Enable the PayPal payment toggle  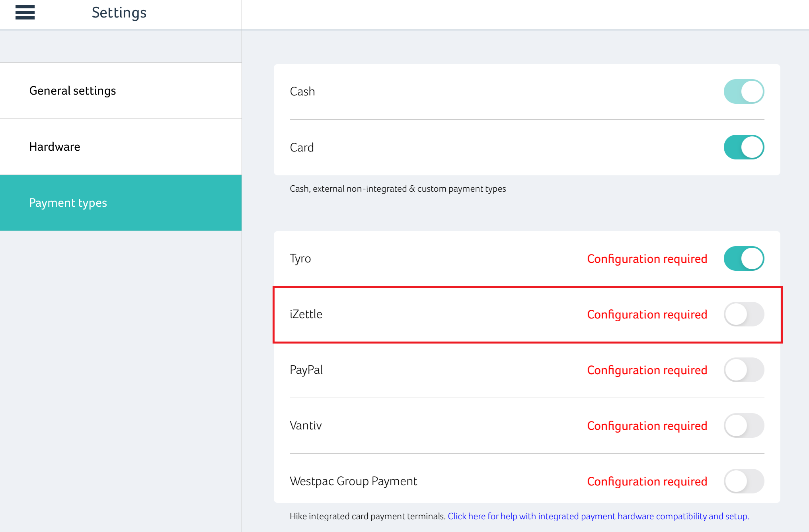click(x=743, y=370)
